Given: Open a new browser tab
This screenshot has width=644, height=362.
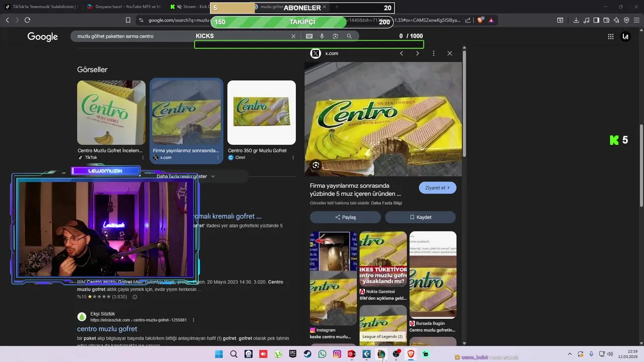Looking at the screenshot, I should coord(337,7).
